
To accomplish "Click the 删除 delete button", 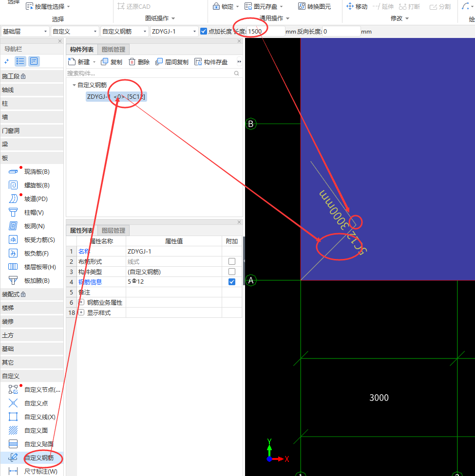I will tap(139, 62).
